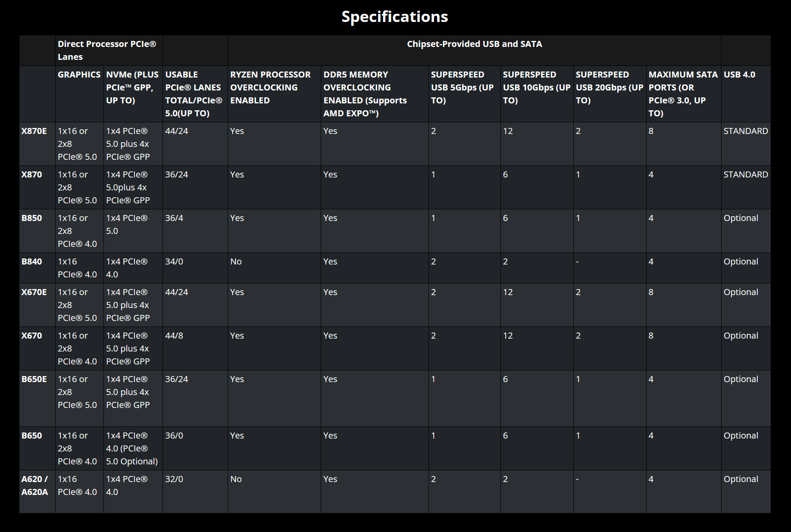
Task: Click DDR5 Yes cell in the B650E row
Action: (x=375, y=398)
